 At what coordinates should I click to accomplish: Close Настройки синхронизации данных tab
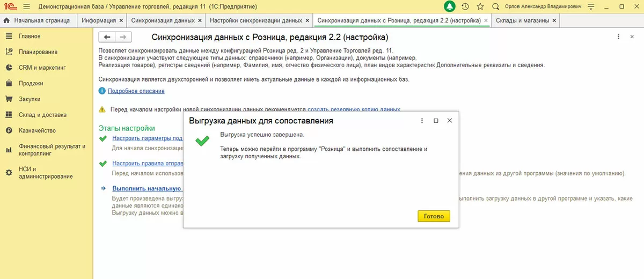click(308, 20)
